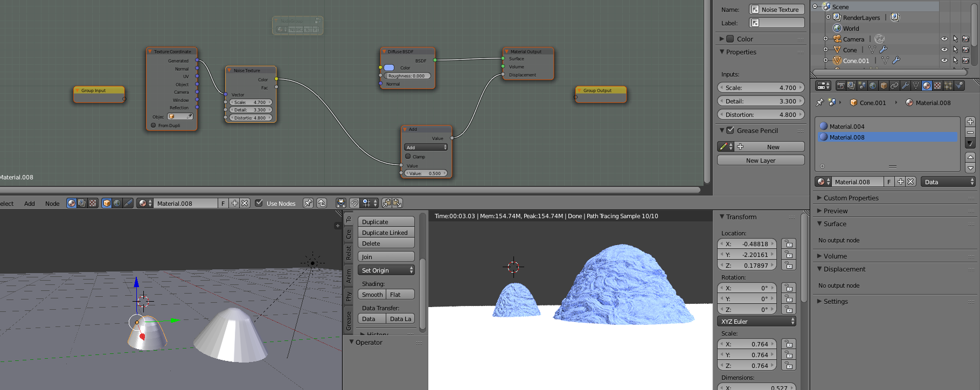Open the Render tab in Properties editor
Viewport: 980px width, 390px height.
tap(841, 86)
